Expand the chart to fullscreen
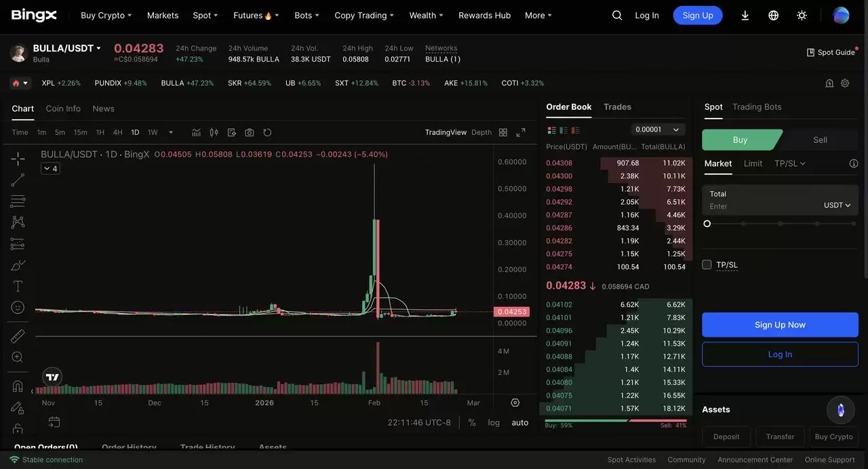 (521, 132)
